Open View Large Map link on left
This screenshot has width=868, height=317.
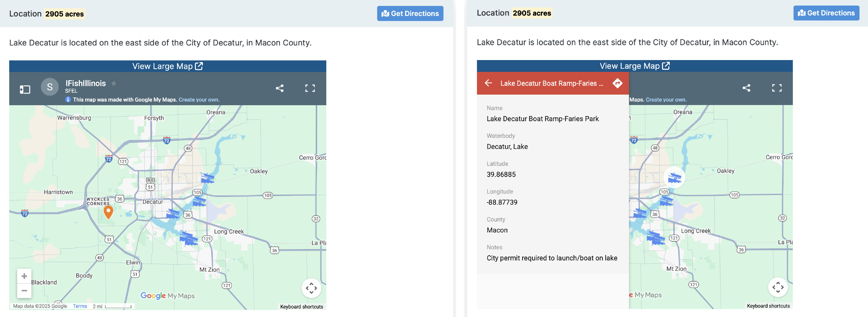tap(167, 66)
